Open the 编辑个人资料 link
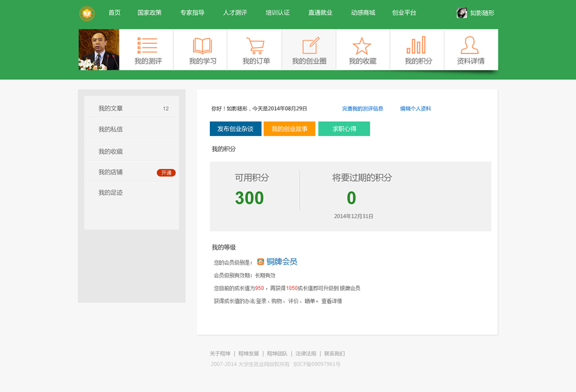This screenshot has height=392, width=576. click(x=415, y=109)
